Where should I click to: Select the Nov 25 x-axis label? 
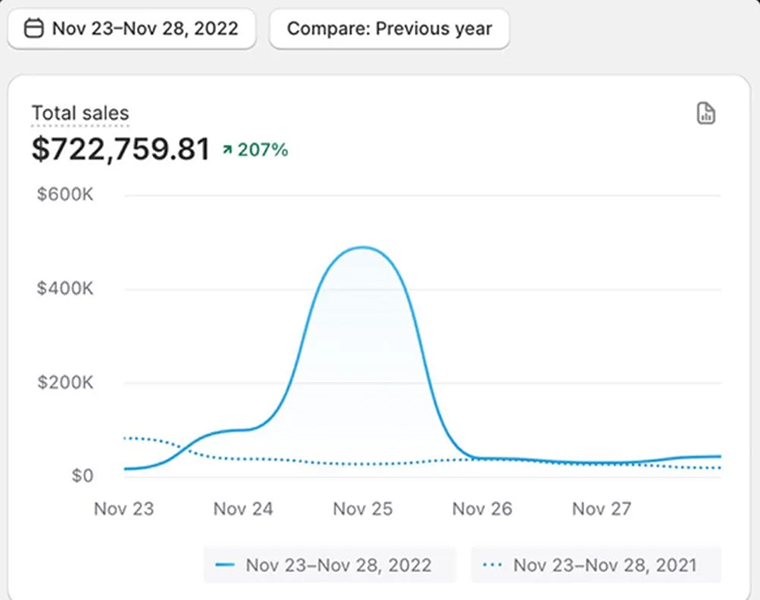pyautogui.click(x=363, y=509)
